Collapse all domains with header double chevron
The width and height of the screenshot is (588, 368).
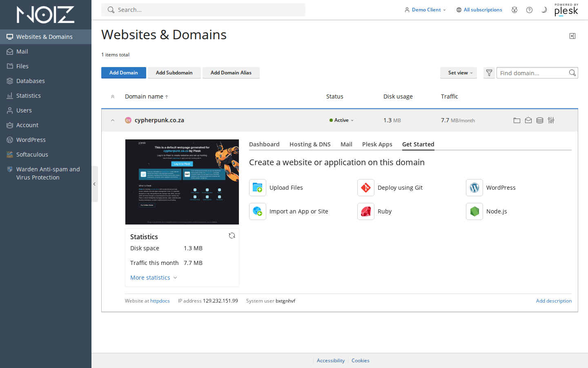(x=113, y=96)
